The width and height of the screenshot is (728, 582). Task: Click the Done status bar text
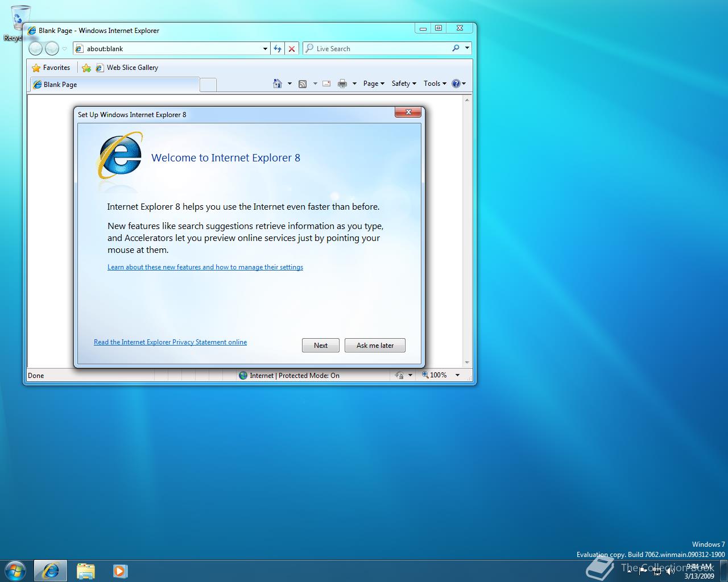36,376
